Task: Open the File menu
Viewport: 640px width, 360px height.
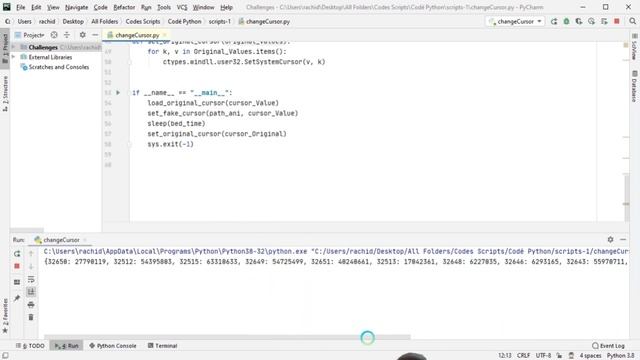Action: [20, 7]
